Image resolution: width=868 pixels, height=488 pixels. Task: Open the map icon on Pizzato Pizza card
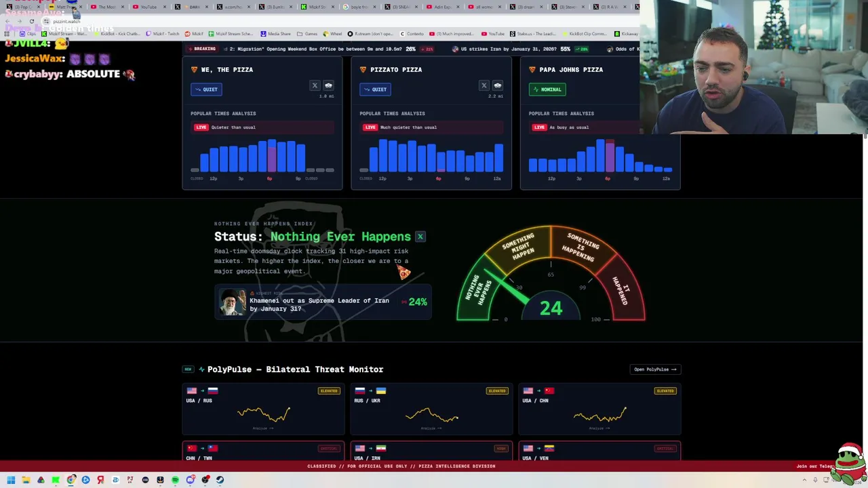pyautogui.click(x=497, y=85)
